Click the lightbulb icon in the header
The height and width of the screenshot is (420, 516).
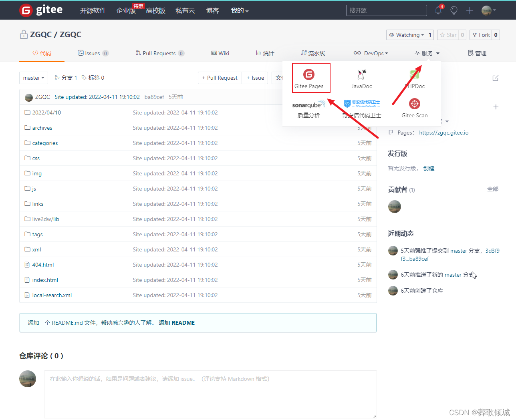click(x=454, y=10)
